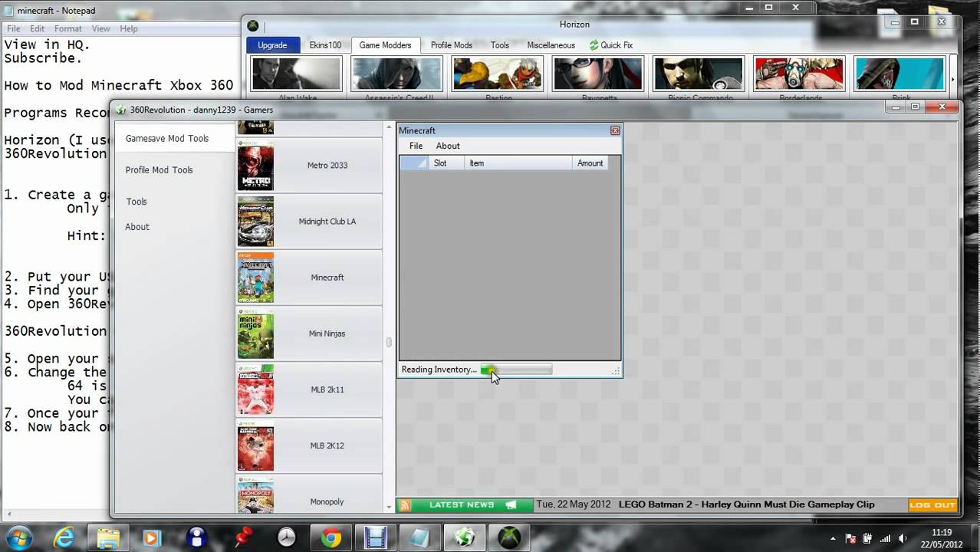Click Quick Fix in Horizon toolbar
980x552 pixels.
[x=611, y=45]
